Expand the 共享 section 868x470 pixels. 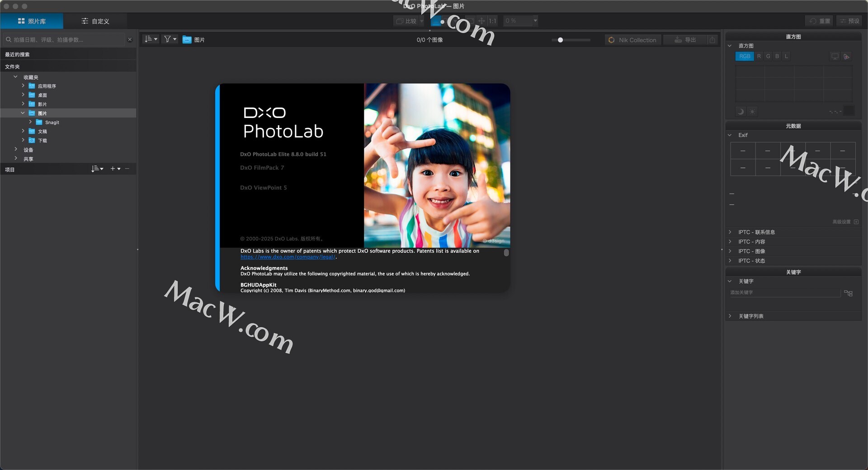[x=16, y=158]
